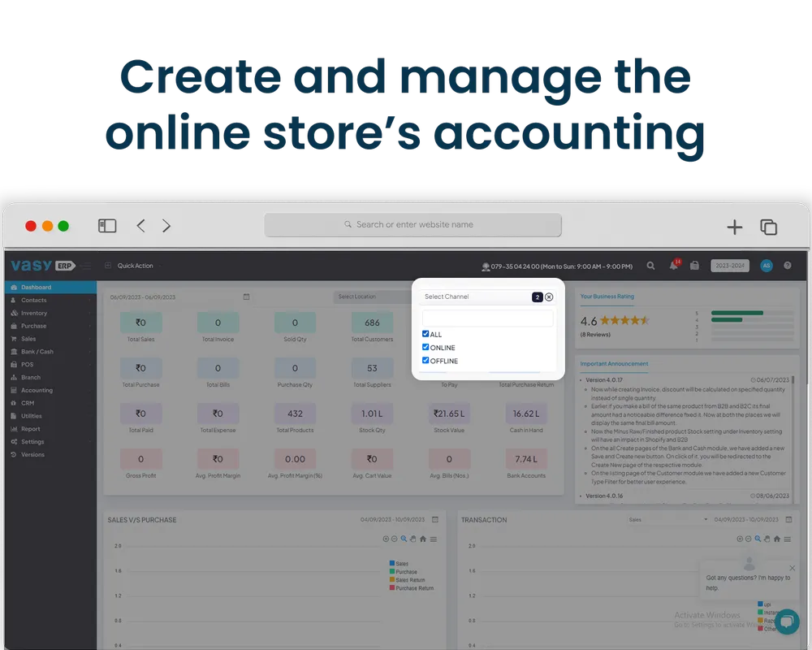Image resolution: width=812 pixels, height=650 pixels.
Task: Select the POS module from sidebar
Action: pos(27,364)
